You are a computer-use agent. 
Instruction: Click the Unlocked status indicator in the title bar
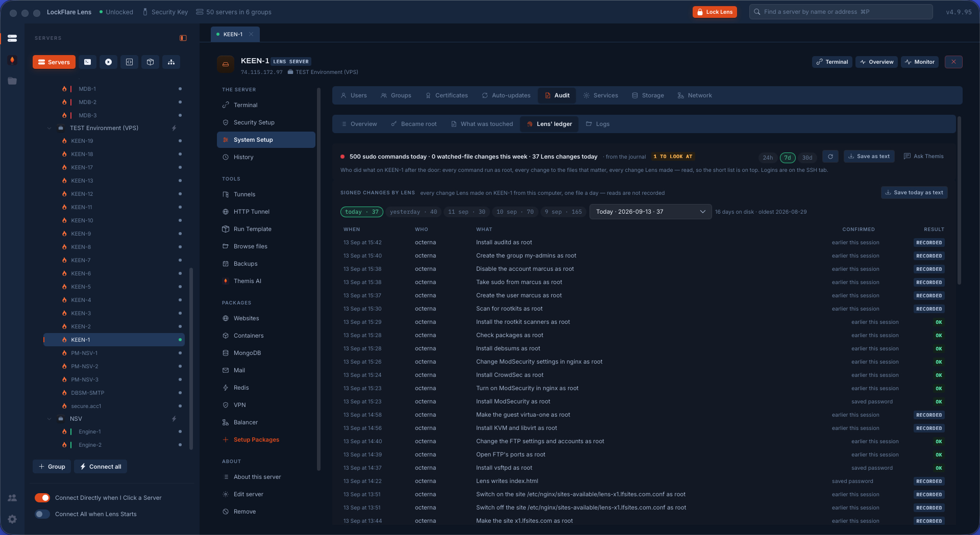pos(116,12)
